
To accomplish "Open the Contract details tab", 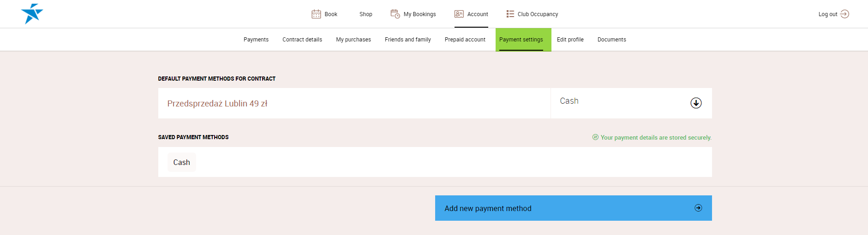I will pyautogui.click(x=302, y=40).
